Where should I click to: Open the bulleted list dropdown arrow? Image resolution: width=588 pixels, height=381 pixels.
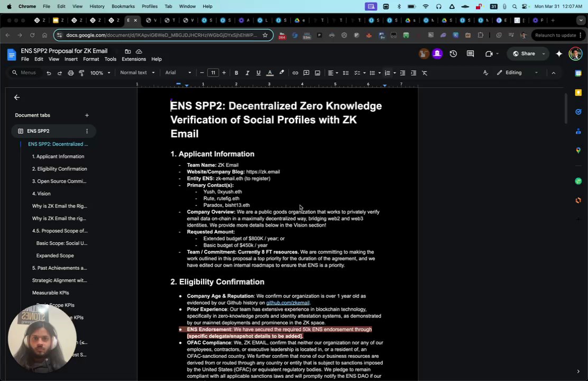380,73
